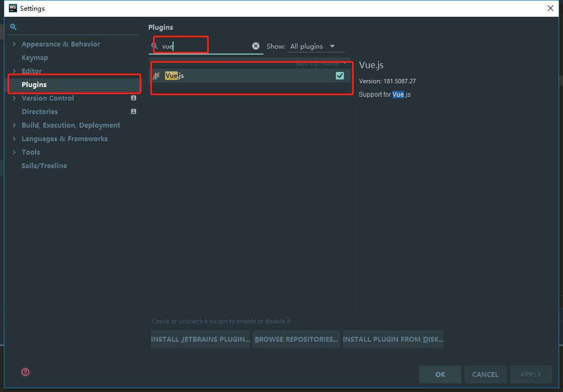Click the help question mark icon

pyautogui.click(x=25, y=372)
